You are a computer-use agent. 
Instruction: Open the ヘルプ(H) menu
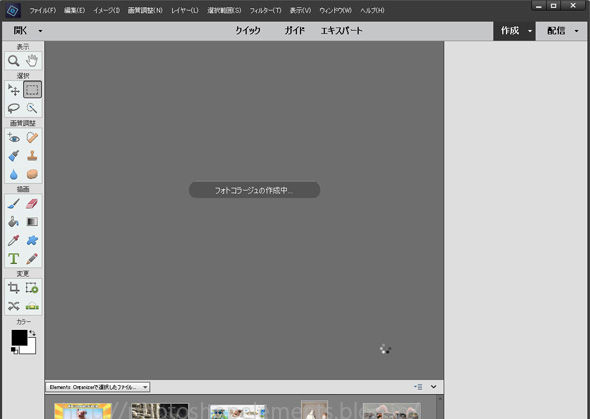click(x=372, y=11)
